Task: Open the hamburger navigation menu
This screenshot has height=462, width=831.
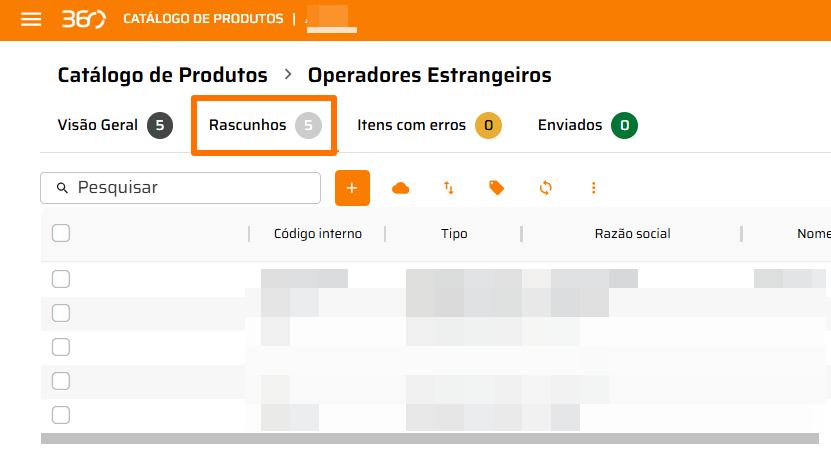Action: [31, 19]
